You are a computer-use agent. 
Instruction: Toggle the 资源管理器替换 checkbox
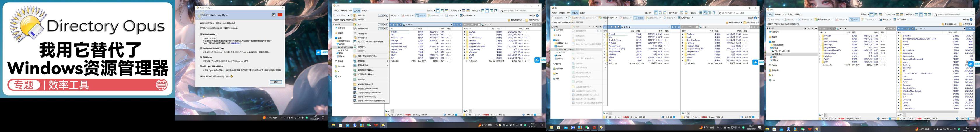tap(201, 35)
